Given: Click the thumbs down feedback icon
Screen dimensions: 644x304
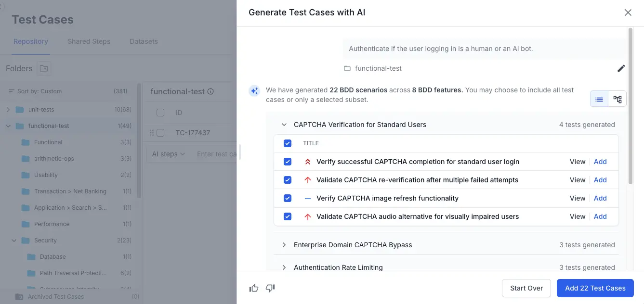Looking at the screenshot, I should (270, 288).
